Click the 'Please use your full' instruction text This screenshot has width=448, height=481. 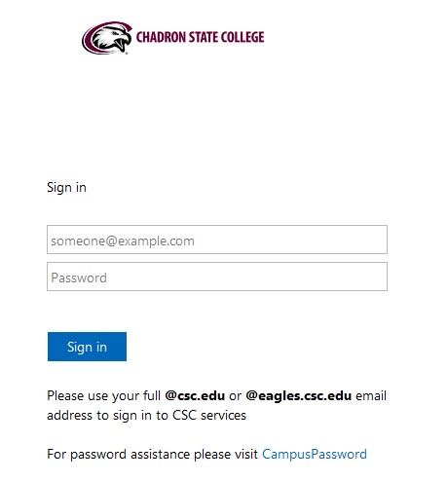pyautogui.click(x=103, y=396)
